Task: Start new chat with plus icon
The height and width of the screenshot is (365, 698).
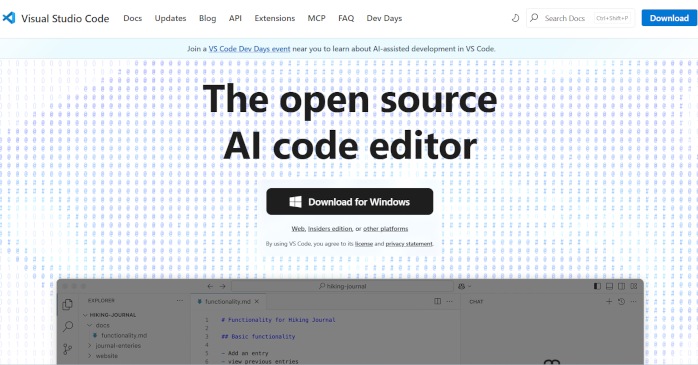Action: pyautogui.click(x=609, y=301)
